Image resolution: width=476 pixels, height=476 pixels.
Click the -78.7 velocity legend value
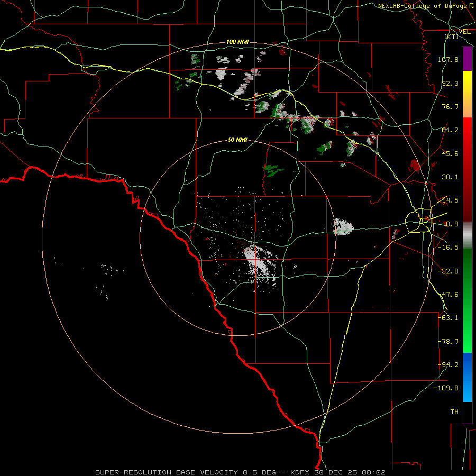tap(448, 342)
